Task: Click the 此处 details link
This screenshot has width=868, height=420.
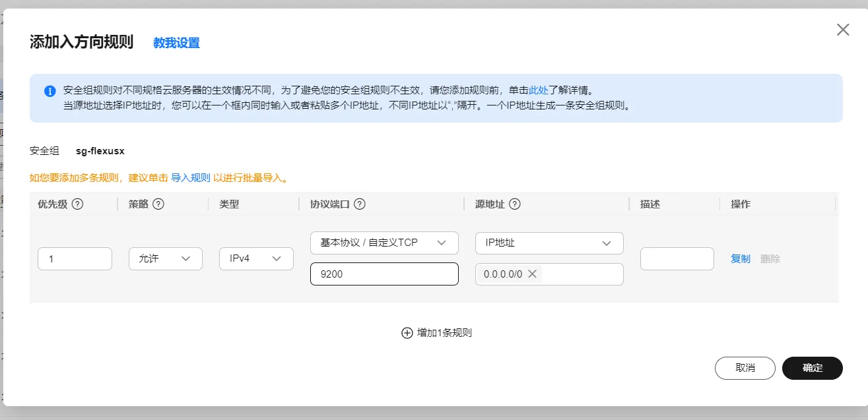Action: [x=539, y=90]
